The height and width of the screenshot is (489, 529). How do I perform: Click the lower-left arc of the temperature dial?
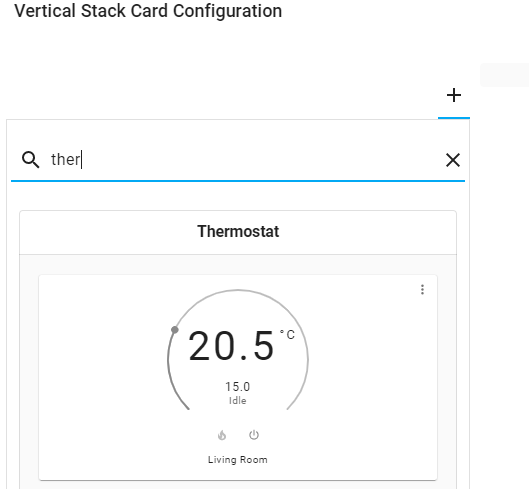[x=174, y=385]
